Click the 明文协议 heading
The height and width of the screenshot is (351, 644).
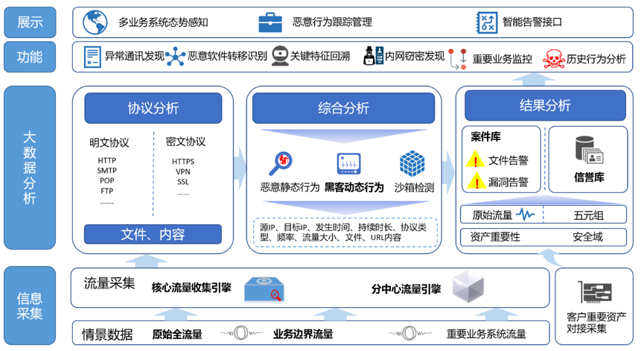[109, 142]
